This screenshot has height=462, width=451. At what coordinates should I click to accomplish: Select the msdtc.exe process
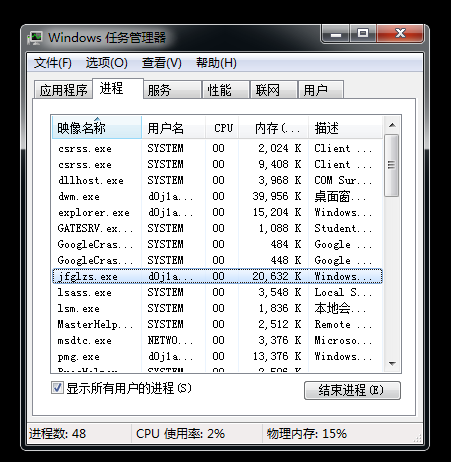click(x=217, y=340)
